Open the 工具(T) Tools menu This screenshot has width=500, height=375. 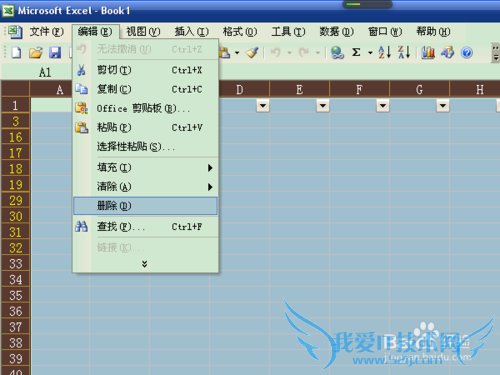tap(288, 32)
